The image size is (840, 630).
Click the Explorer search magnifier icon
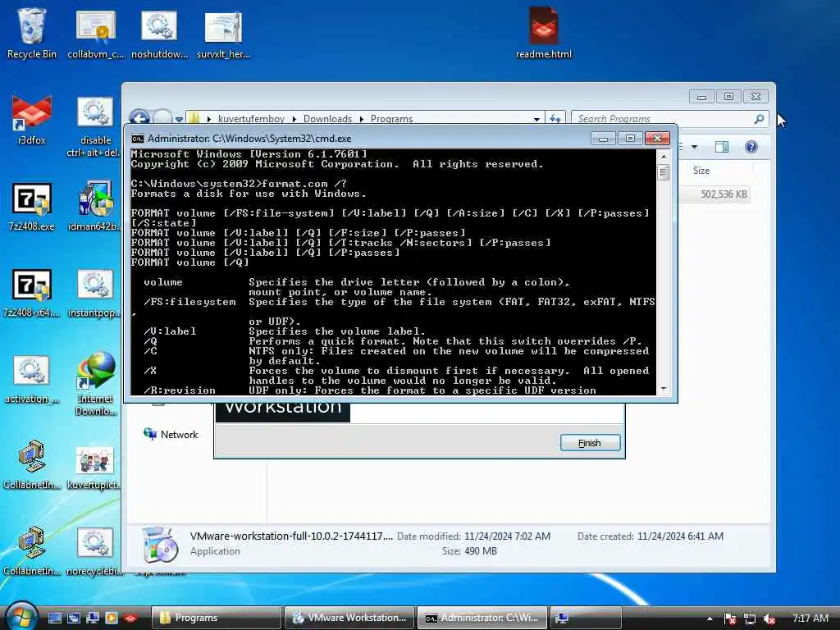[x=759, y=119]
